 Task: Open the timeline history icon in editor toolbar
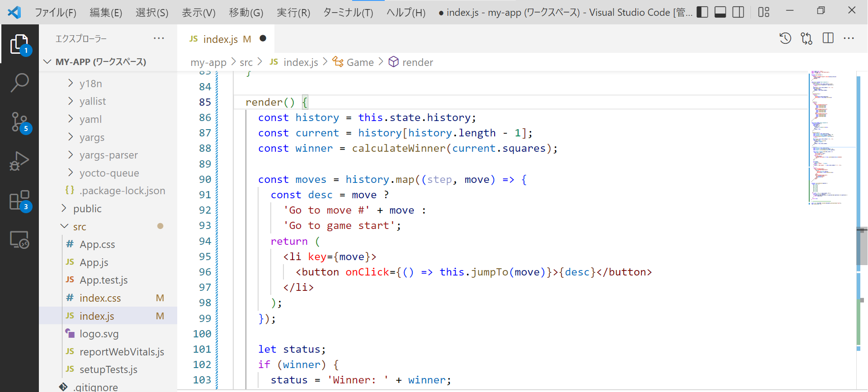point(785,38)
